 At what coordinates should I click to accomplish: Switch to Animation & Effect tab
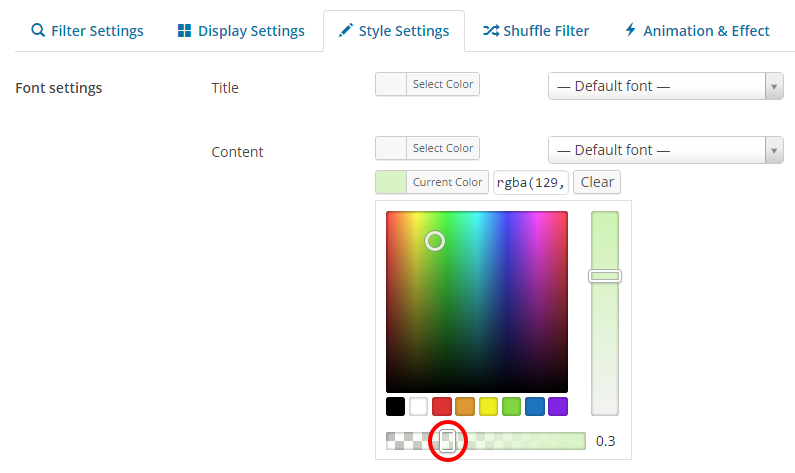697,31
